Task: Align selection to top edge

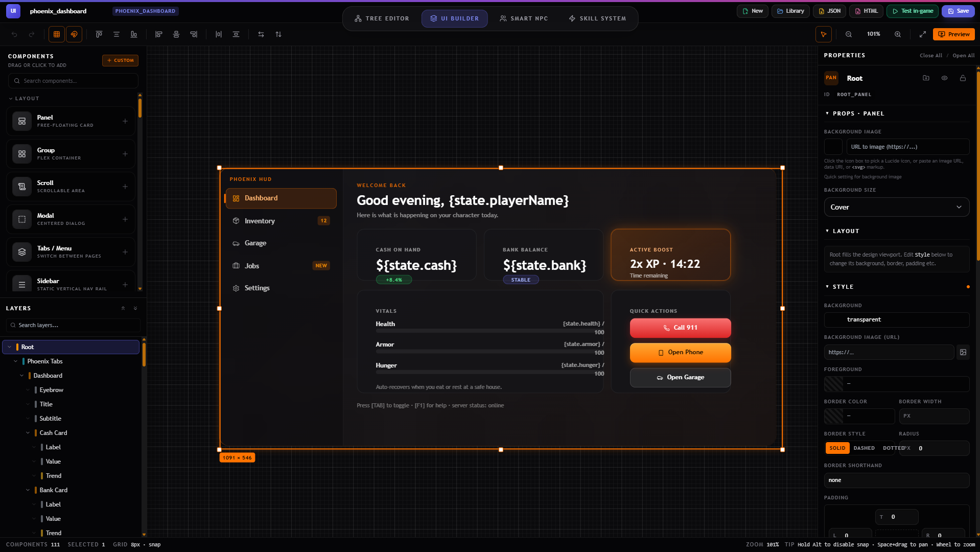Action: point(99,34)
